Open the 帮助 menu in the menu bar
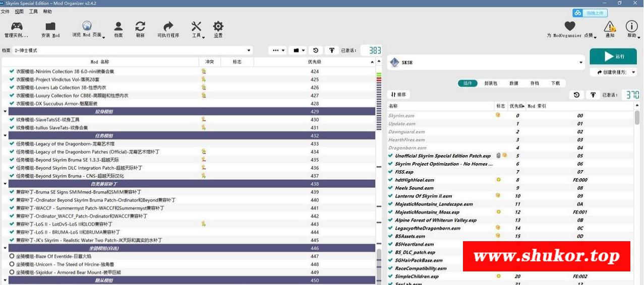 coord(47,12)
